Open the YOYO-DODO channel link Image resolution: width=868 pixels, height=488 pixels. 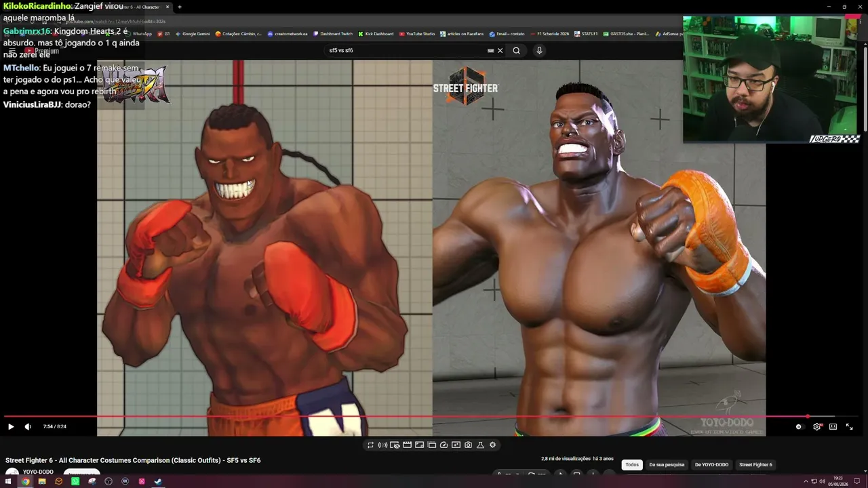(x=38, y=472)
